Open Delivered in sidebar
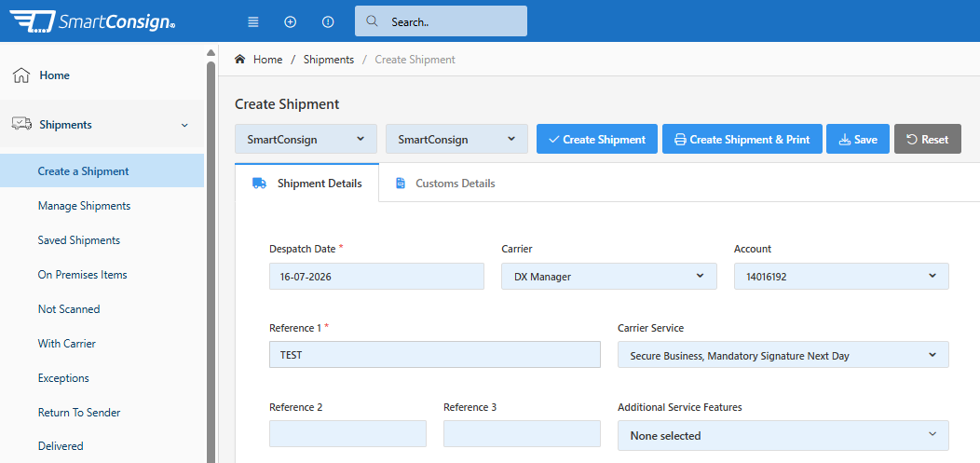This screenshot has height=463, width=980. click(61, 446)
